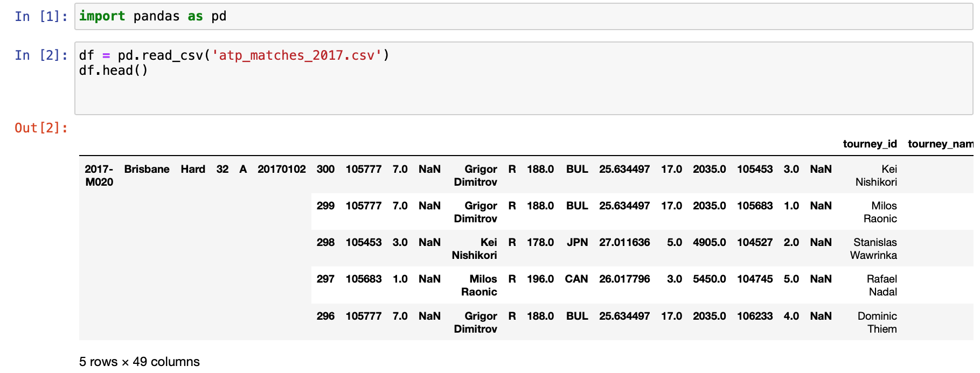The height and width of the screenshot is (373, 980).
Task: Click the 105453 loser id cell in row 300
Action: pyautogui.click(x=755, y=169)
